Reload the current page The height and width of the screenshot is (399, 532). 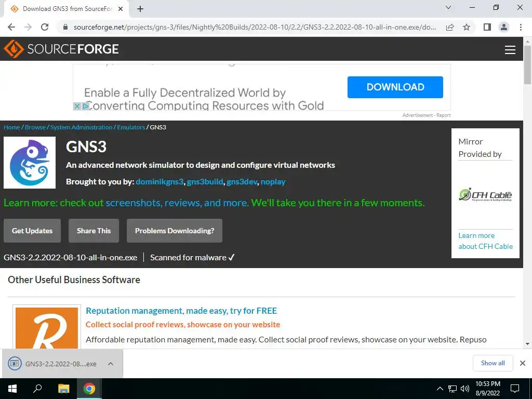pyautogui.click(x=45, y=27)
